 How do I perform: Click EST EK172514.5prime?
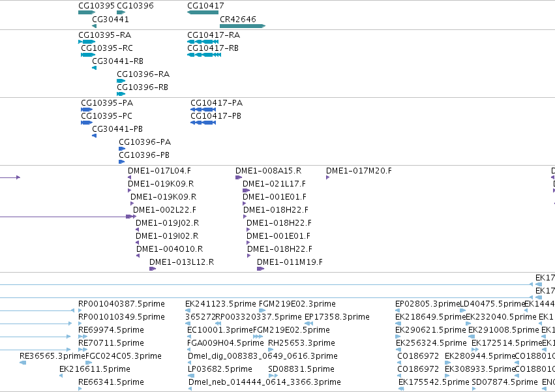pyautogui.click(x=475, y=350)
